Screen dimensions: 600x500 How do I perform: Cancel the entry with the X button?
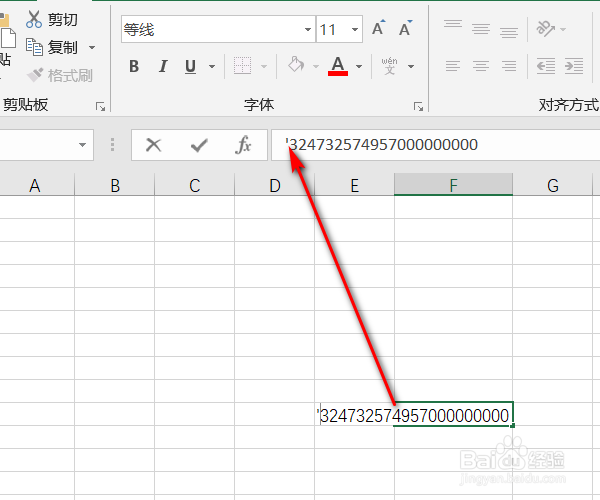coord(153,145)
